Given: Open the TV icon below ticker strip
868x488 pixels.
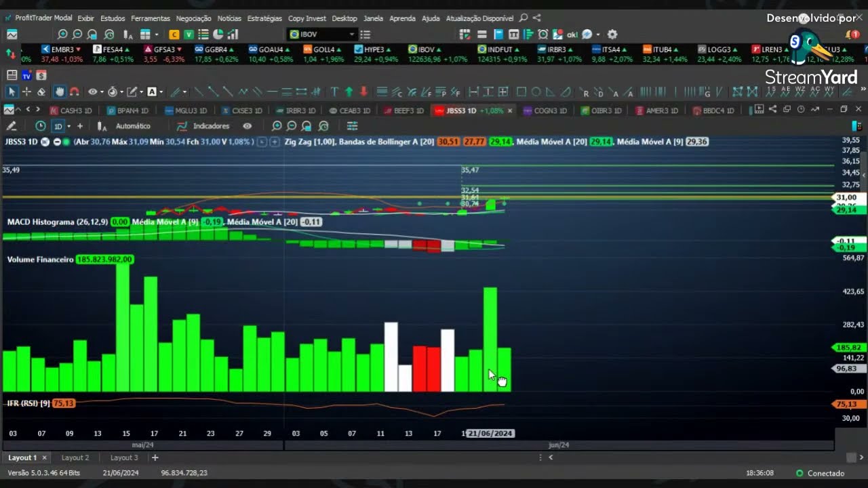Looking at the screenshot, I should [26, 75].
